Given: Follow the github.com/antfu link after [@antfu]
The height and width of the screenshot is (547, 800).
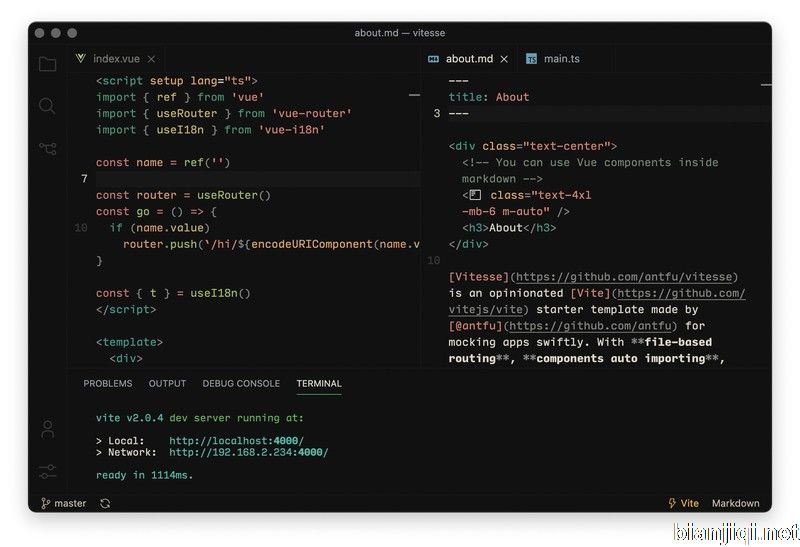Looking at the screenshot, I should (x=590, y=326).
